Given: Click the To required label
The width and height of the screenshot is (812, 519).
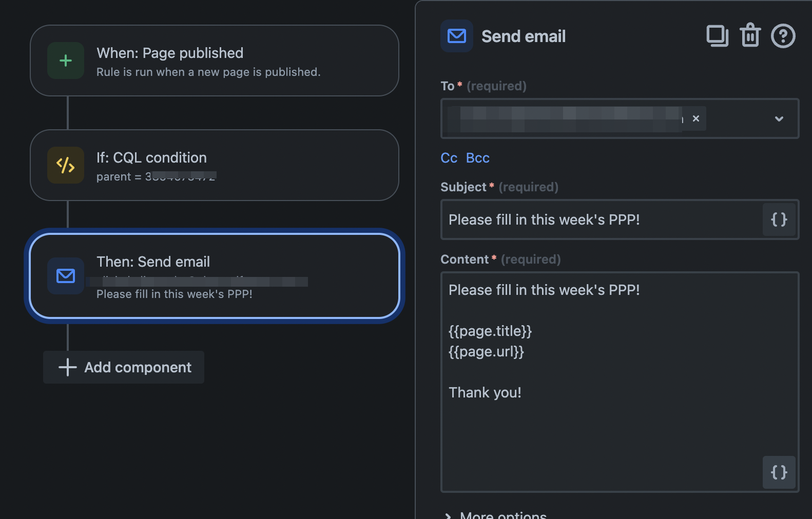Looking at the screenshot, I should [484, 86].
